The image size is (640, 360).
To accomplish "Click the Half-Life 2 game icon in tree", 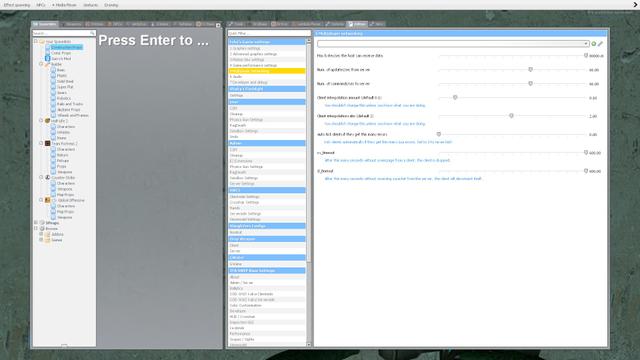I will click(47, 121).
